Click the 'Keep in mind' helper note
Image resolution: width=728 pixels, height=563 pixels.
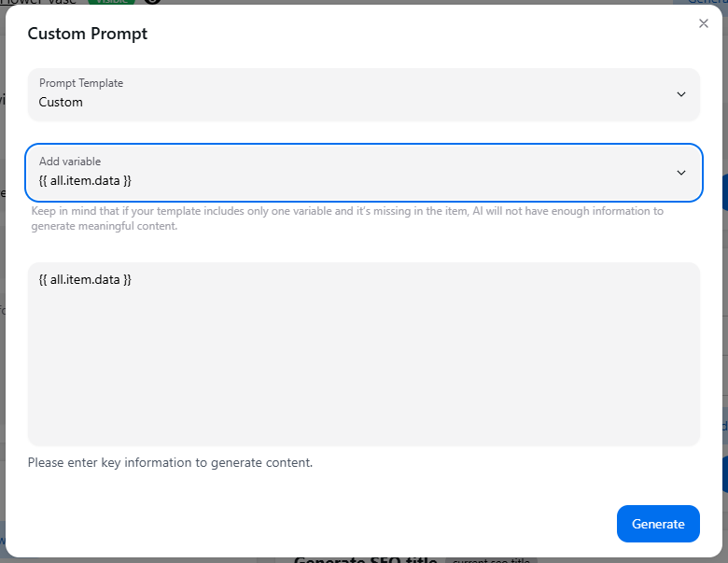coord(347,218)
